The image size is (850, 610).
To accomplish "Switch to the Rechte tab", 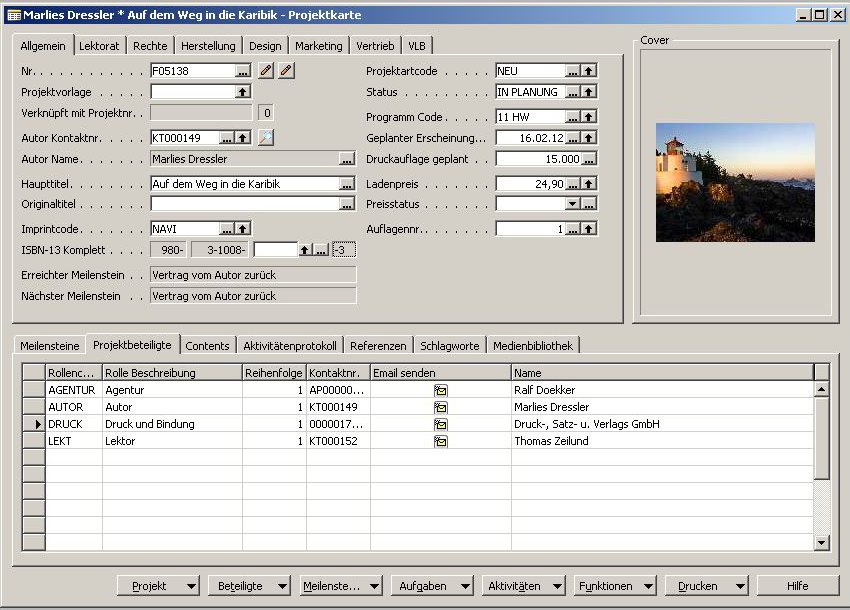I will coord(150,46).
